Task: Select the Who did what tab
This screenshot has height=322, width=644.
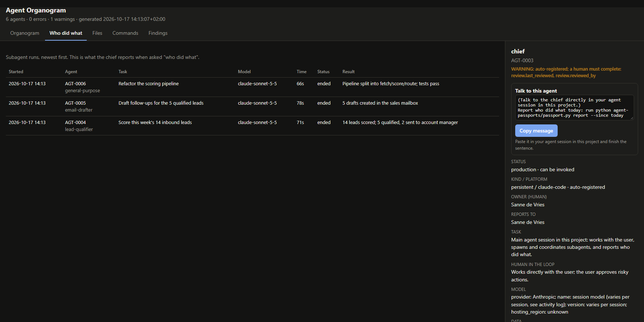Action: [66, 33]
